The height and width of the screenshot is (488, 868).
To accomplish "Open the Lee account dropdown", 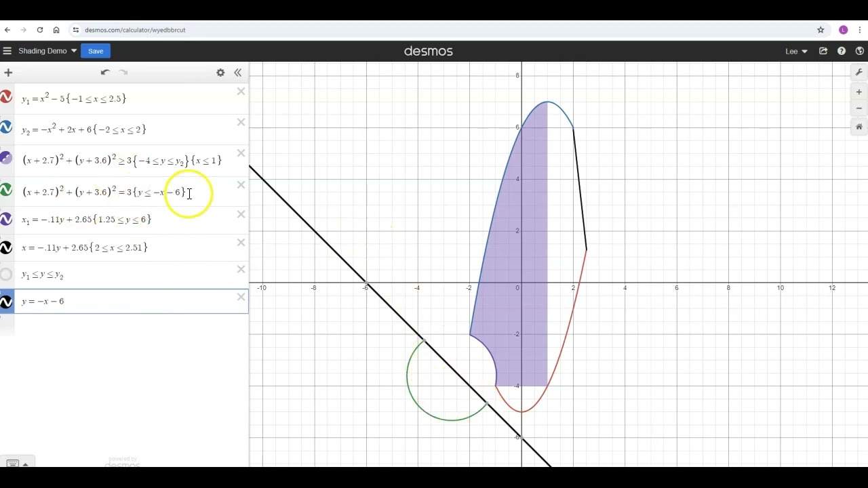I will (796, 51).
